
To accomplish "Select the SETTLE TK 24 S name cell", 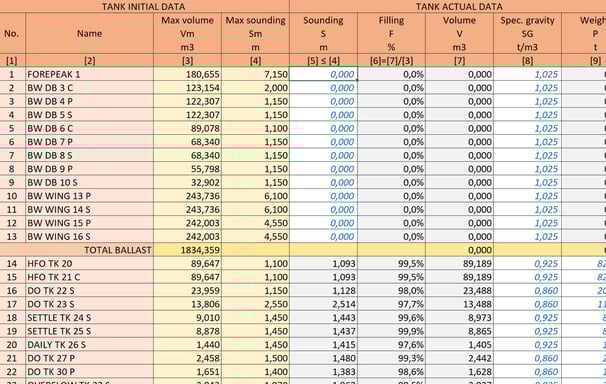I will point(90,318).
